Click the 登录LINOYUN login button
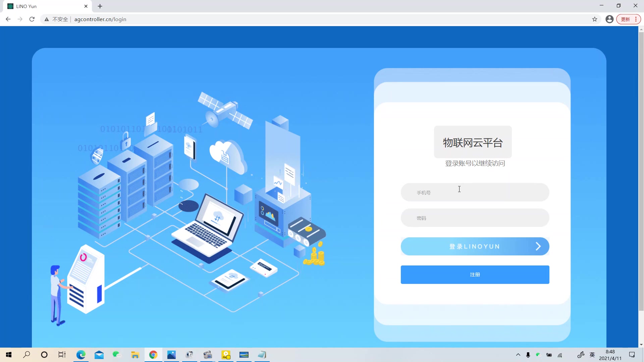644x362 pixels. 475,246
